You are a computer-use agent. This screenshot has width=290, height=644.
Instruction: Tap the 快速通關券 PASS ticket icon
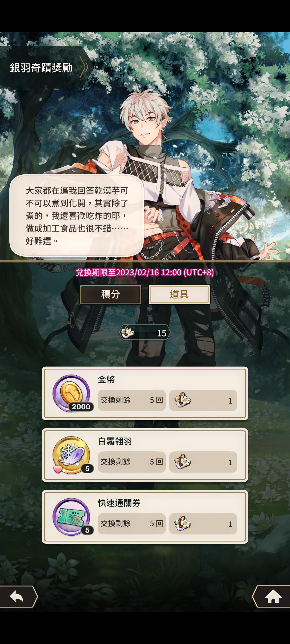71,517
